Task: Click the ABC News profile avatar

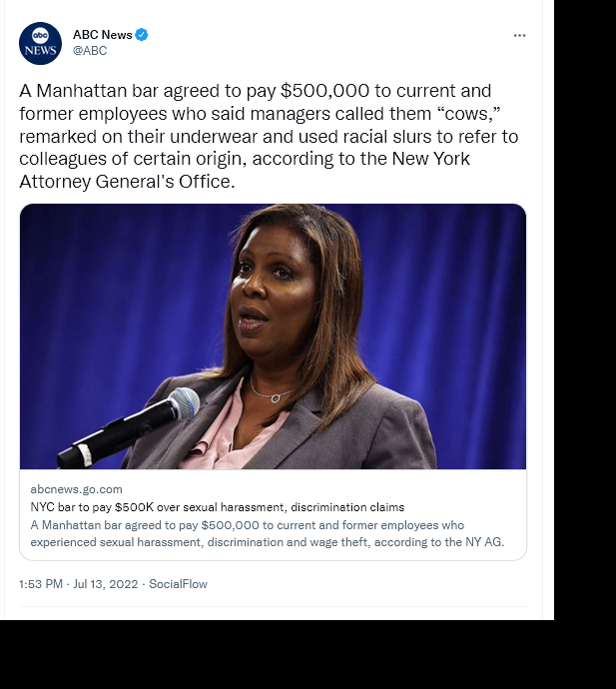Action: pos(40,44)
